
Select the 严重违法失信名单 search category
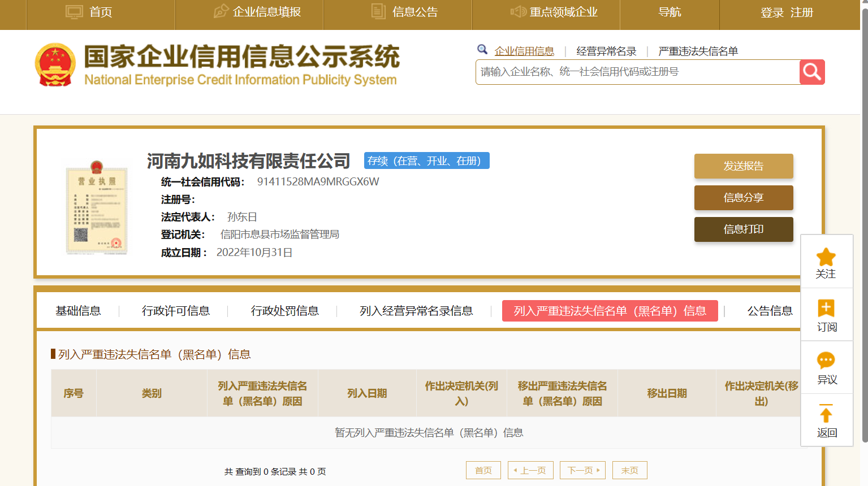pyautogui.click(x=698, y=51)
